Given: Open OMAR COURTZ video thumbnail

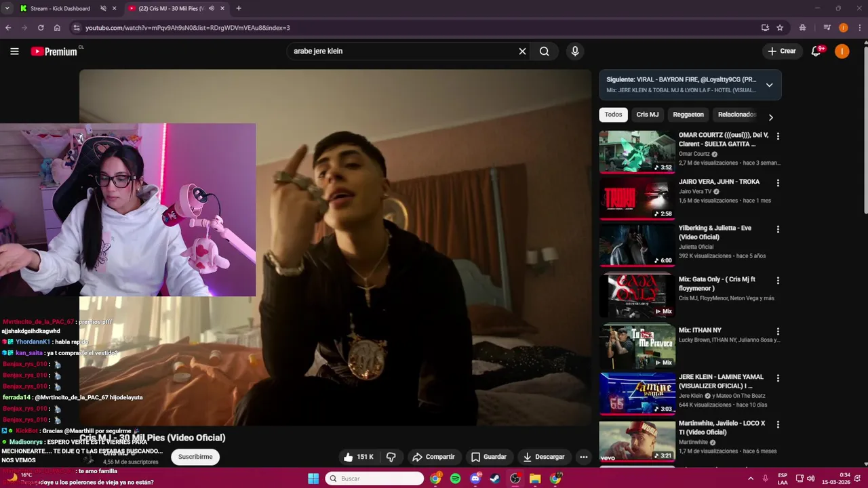Looking at the screenshot, I should [x=637, y=152].
